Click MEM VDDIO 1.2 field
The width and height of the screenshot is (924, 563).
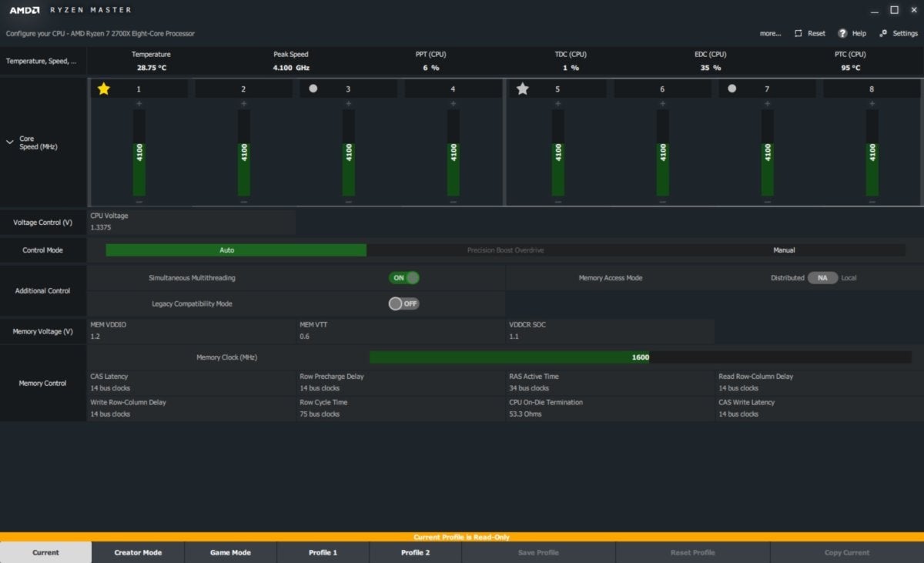(x=192, y=331)
